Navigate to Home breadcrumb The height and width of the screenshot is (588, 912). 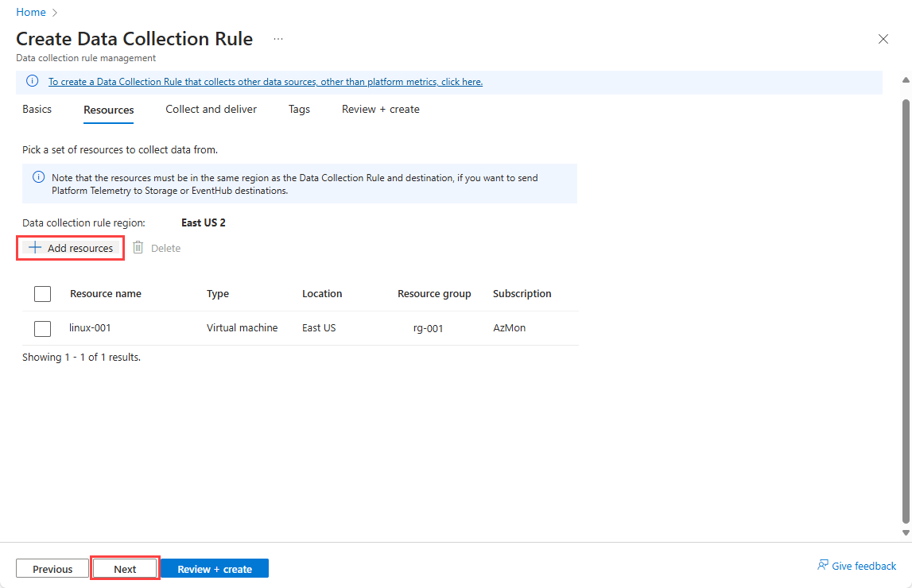[x=31, y=13]
